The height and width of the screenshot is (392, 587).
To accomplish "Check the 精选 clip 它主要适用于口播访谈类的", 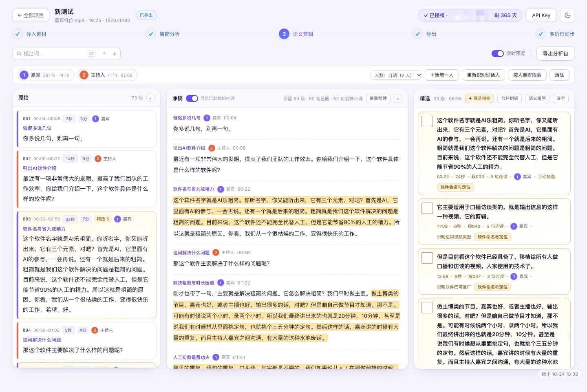I will point(427,208).
